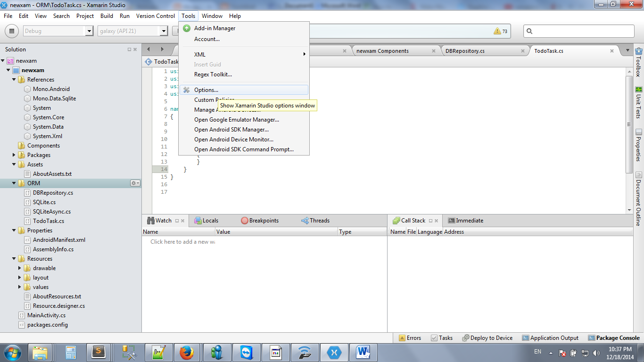Open the warnings indicator showing 73

[x=501, y=31]
